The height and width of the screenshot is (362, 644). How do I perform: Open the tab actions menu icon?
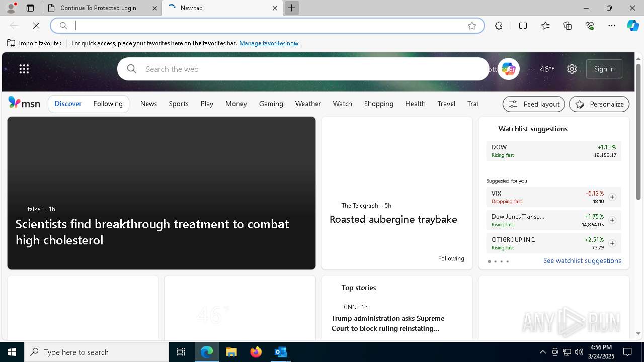(30, 8)
